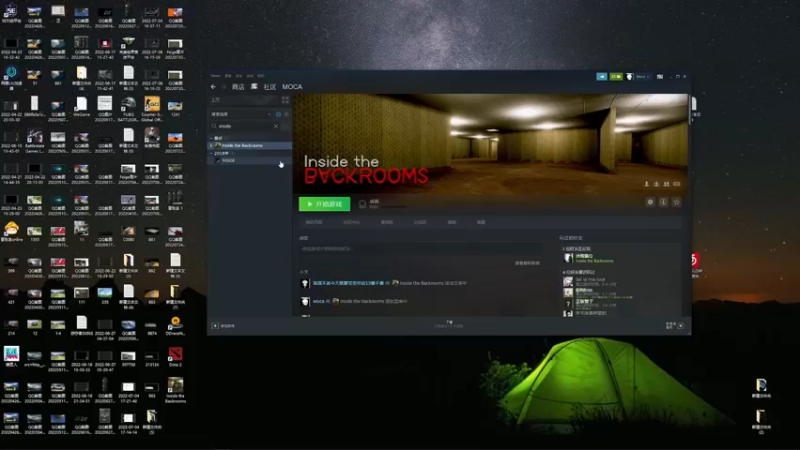
Task: Open the Dota 2 desktop shortcut
Action: click(x=175, y=357)
